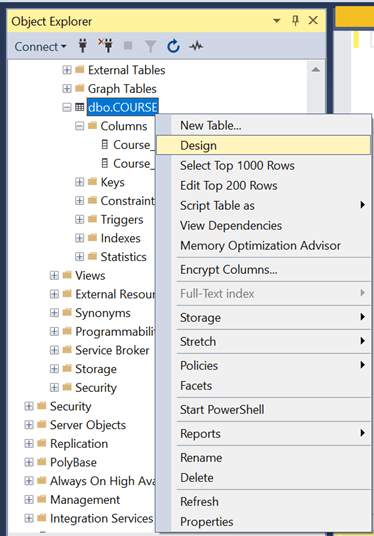374x536 pixels.
Task: Click the dbo.COURSE table icon
Action: click(x=79, y=107)
